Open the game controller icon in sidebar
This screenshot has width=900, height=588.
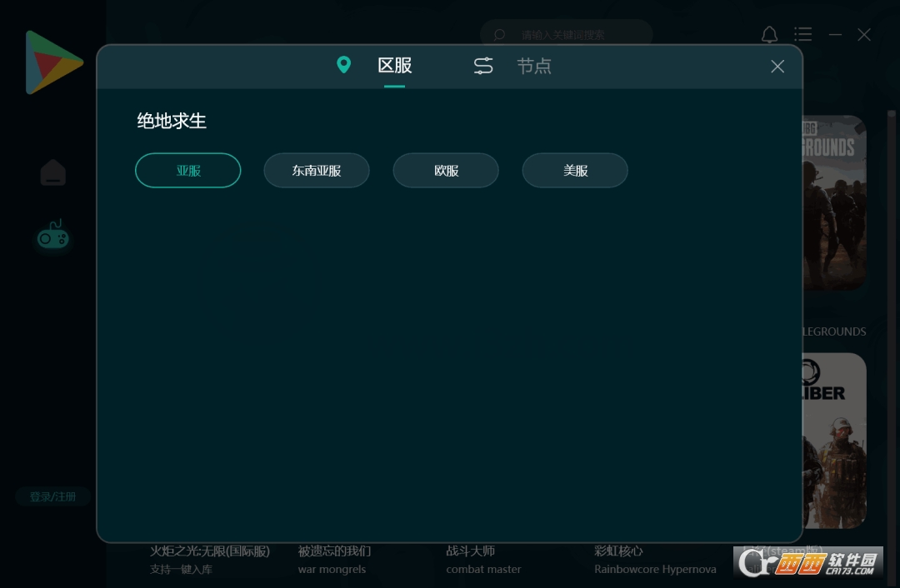tap(52, 235)
